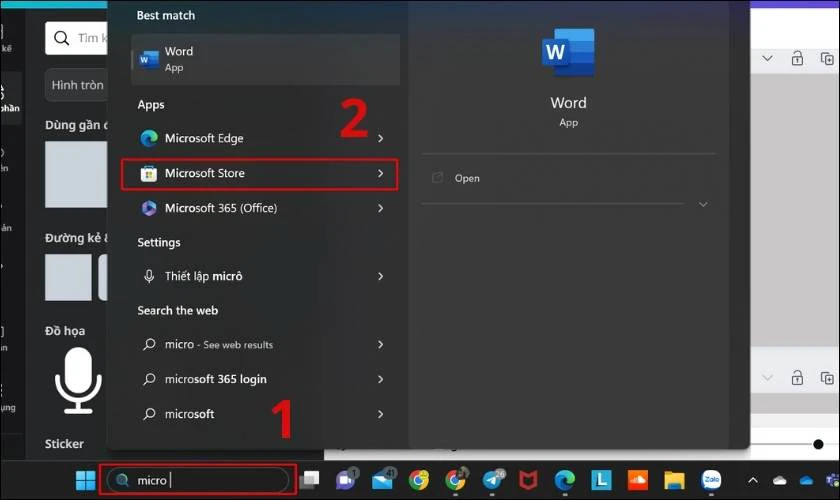Viewport: 840px width, 500px height.
Task: Open the Windows Start button
Action: point(85,481)
